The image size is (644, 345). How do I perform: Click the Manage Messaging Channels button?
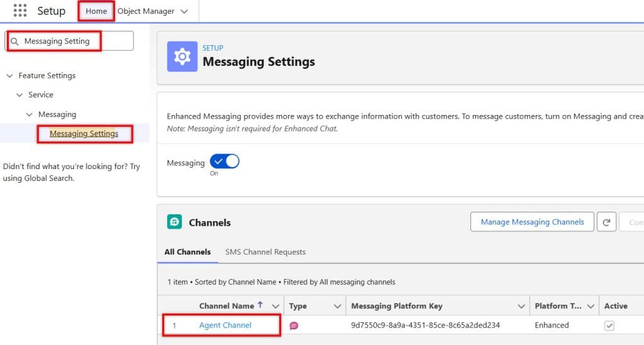(x=532, y=222)
